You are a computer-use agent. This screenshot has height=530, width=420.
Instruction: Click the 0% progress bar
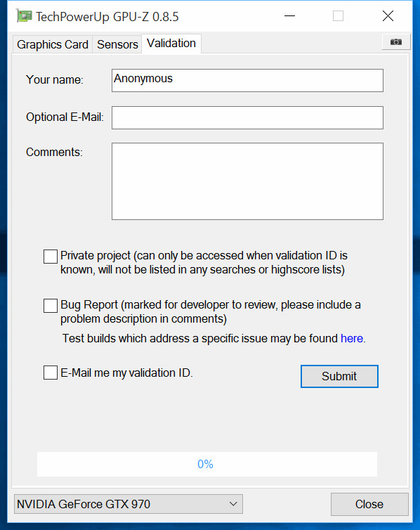[207, 464]
